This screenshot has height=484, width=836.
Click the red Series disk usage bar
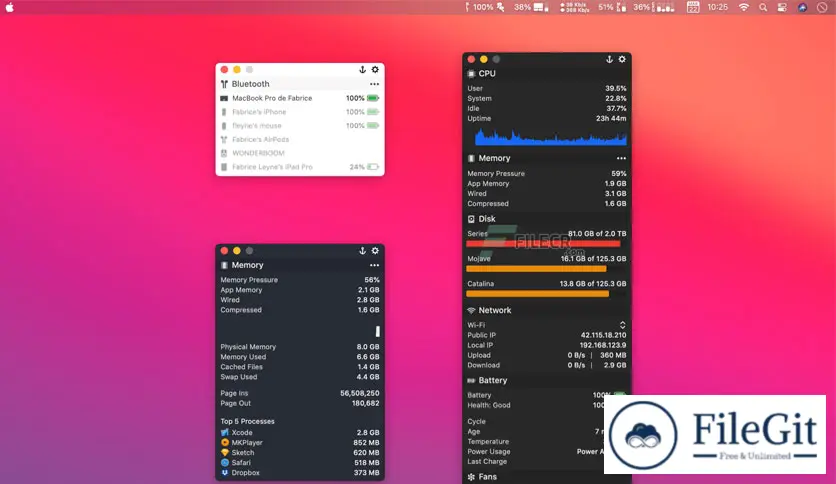tap(543, 243)
